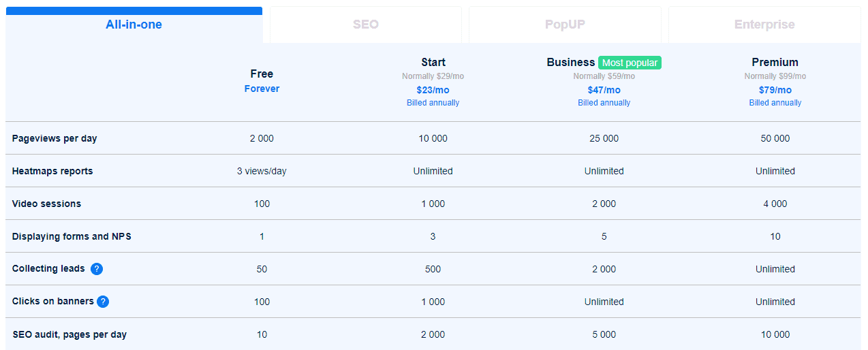
Task: Open the SEO pricing tab
Action: point(366,25)
